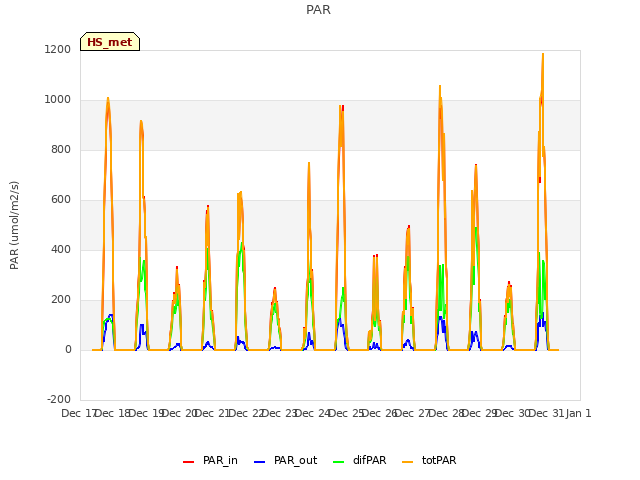The height and width of the screenshot is (480, 640).
Task: Click the Jan 1 x-axis label
Action: click(x=578, y=413)
